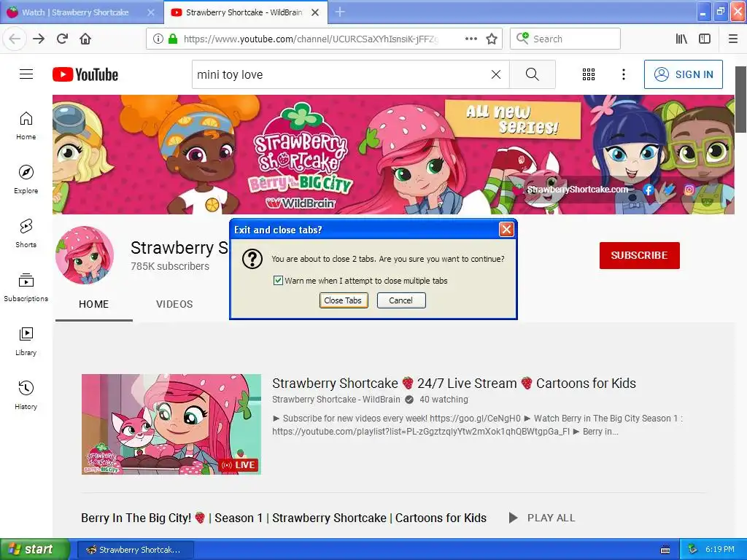This screenshot has height=560, width=747.
Task: Bookmark this page with the star icon
Action: tap(492, 39)
